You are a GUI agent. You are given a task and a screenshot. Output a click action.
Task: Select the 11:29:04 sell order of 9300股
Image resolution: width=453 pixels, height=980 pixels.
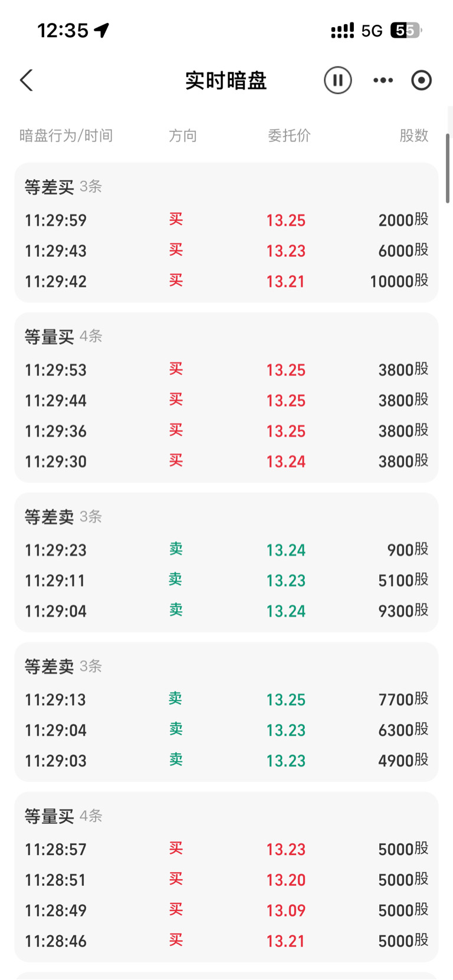(x=226, y=611)
